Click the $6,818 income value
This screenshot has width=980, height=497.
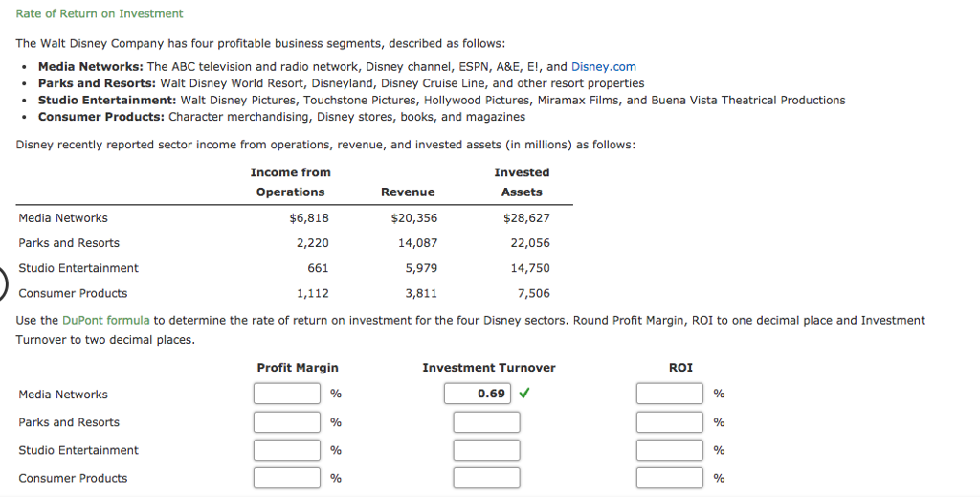(309, 218)
